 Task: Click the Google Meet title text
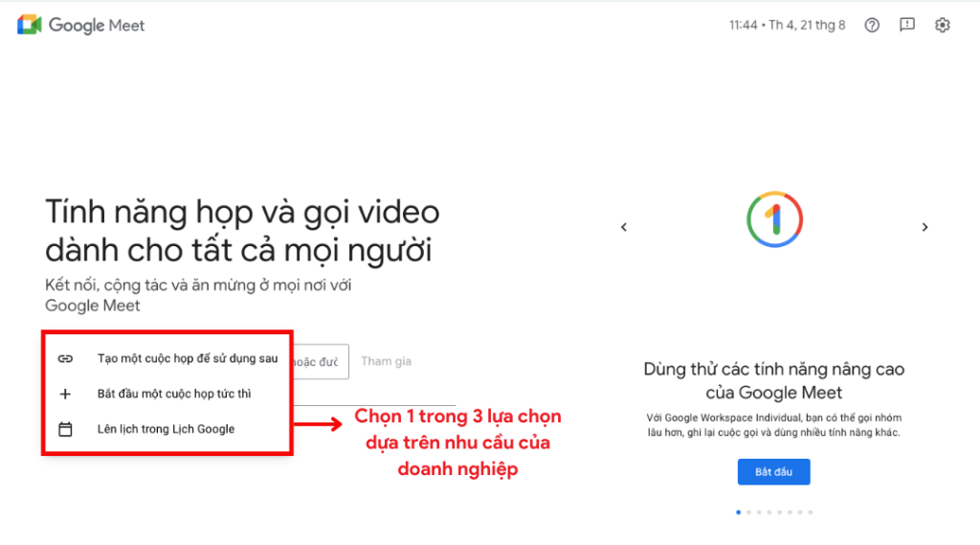(97, 26)
